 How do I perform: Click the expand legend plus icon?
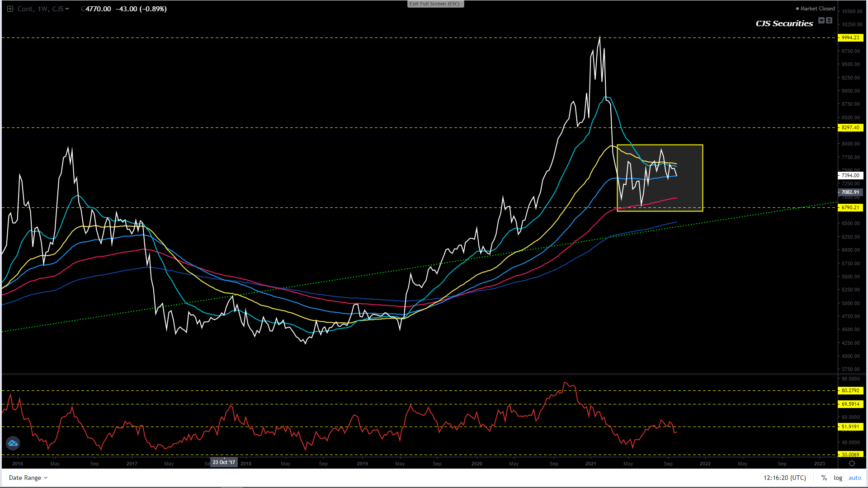10,9
